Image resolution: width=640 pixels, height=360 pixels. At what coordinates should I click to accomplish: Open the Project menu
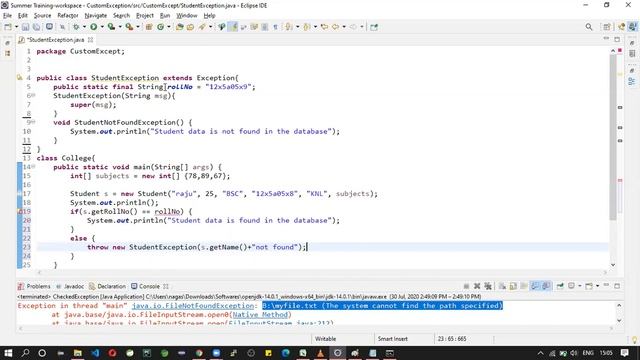pos(145,16)
